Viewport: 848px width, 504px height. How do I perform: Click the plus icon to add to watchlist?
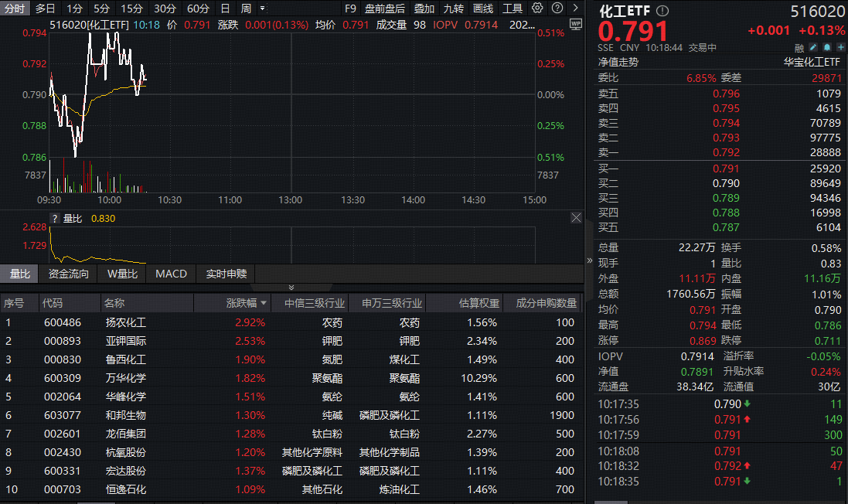point(840,48)
